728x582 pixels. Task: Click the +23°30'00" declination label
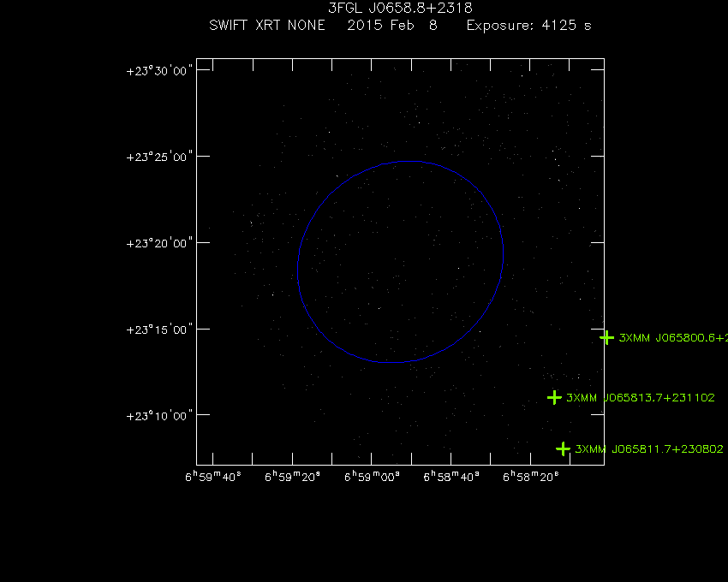pos(159,71)
